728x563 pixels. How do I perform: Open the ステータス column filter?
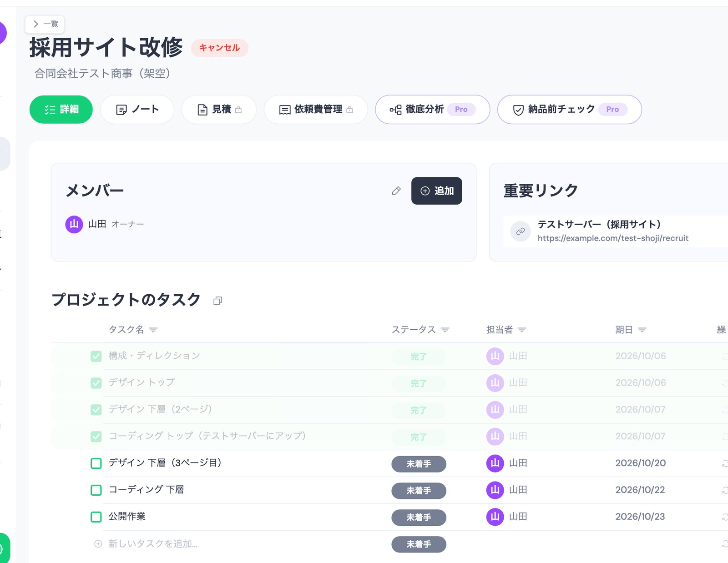click(x=445, y=330)
